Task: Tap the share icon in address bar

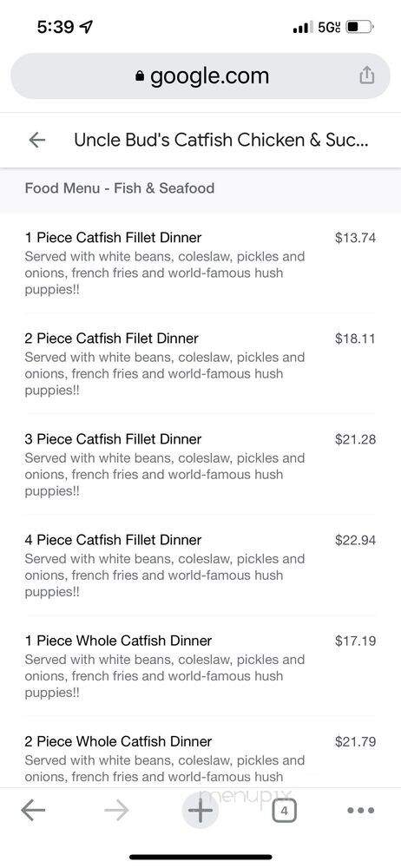Action: [366, 76]
